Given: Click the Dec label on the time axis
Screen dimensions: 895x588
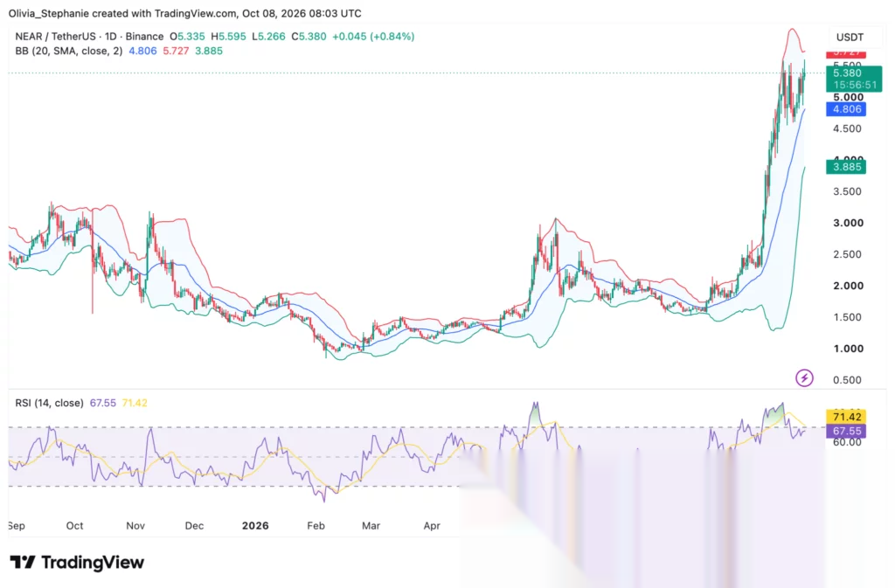Looking at the screenshot, I should (x=194, y=526).
